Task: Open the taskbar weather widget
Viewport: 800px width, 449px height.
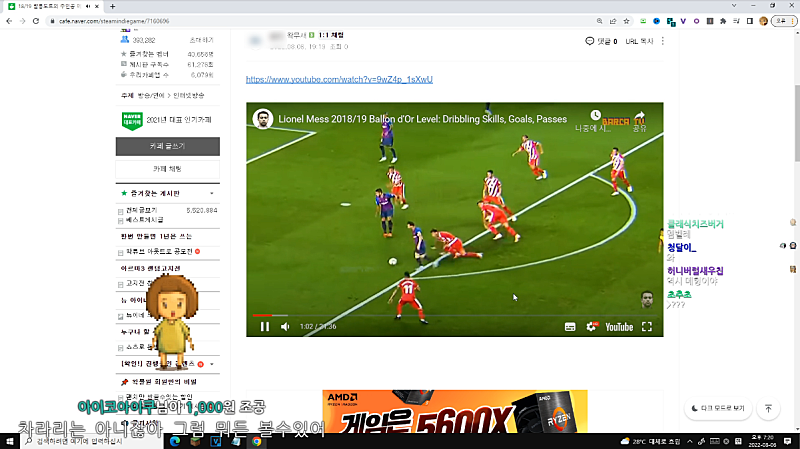Action: click(x=651, y=441)
